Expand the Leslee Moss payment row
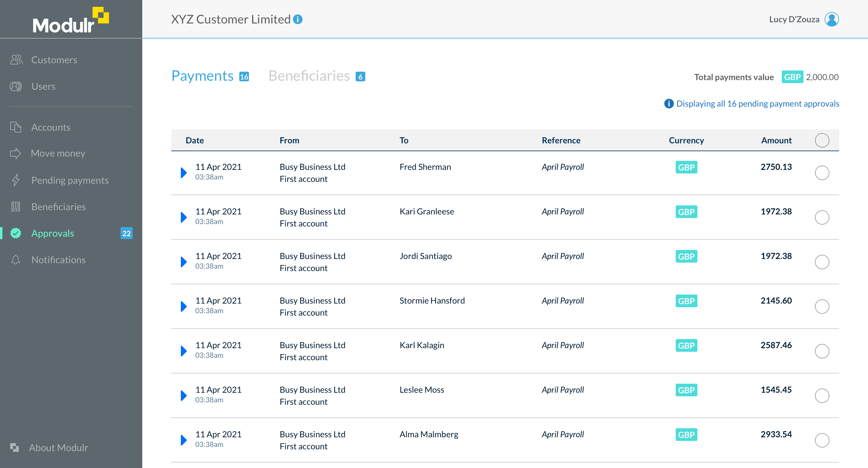 184,396
